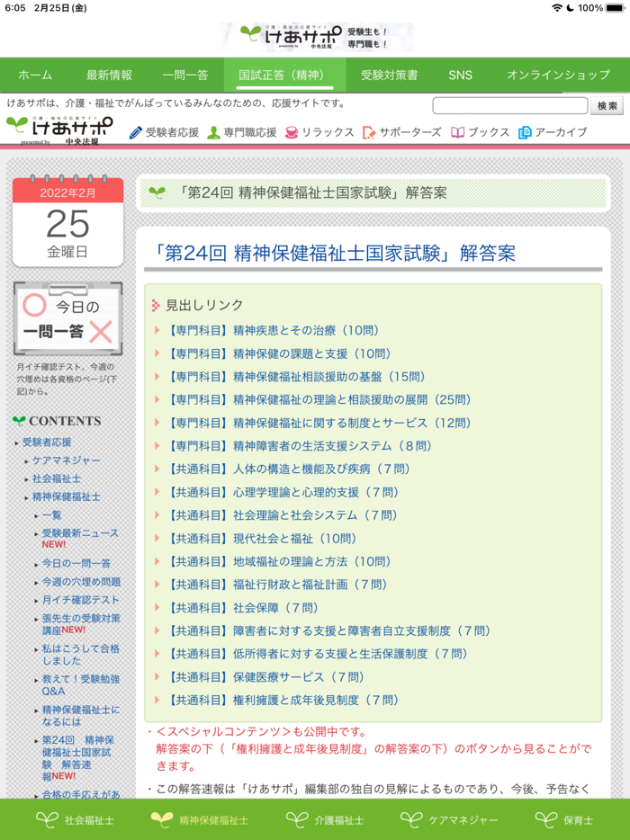630x840 pixels.
Task: Open the ホーム navigation tab
Action: (35, 75)
